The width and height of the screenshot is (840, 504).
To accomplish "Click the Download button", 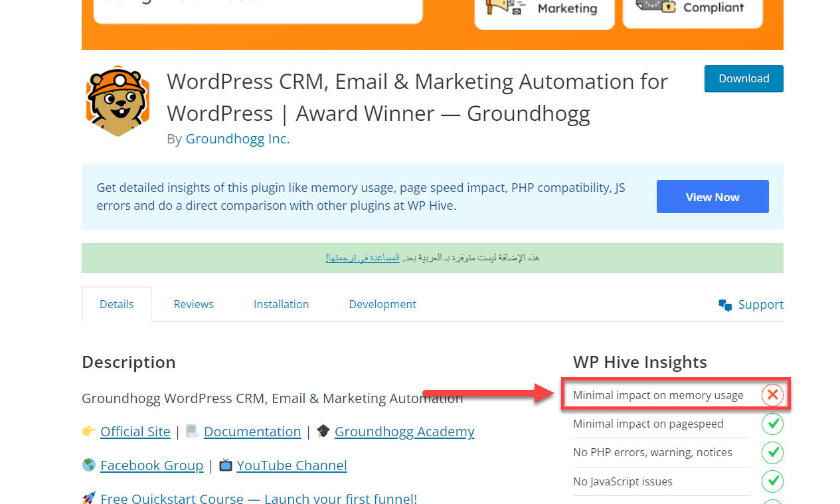I will point(744,78).
